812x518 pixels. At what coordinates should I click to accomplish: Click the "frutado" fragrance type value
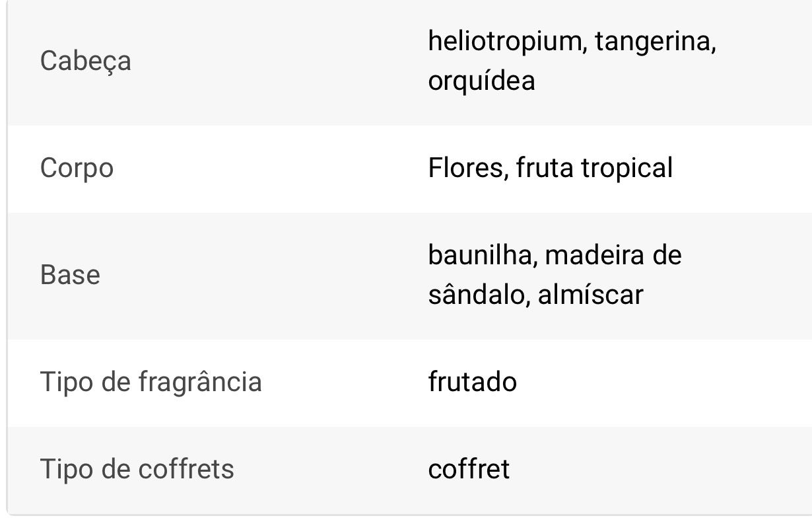click(472, 382)
